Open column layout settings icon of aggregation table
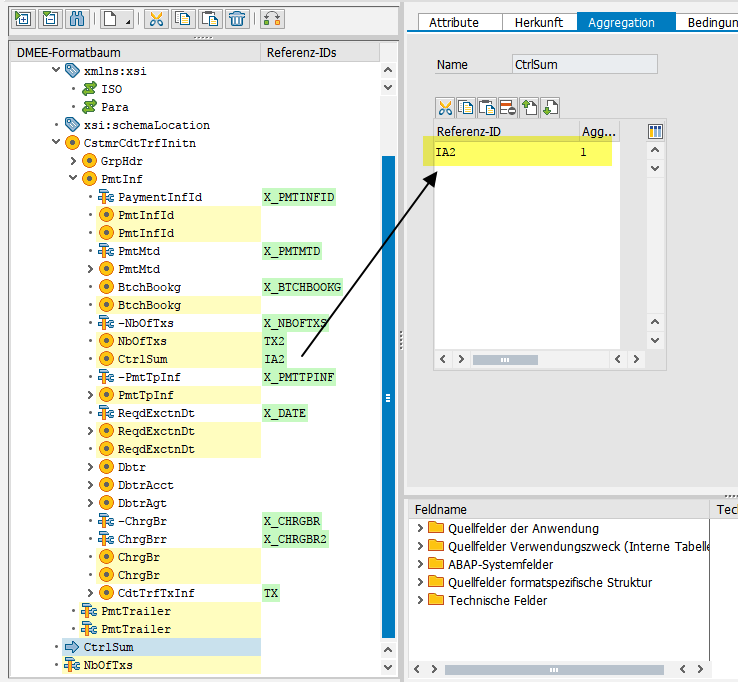This screenshot has height=682, width=738. (x=656, y=131)
